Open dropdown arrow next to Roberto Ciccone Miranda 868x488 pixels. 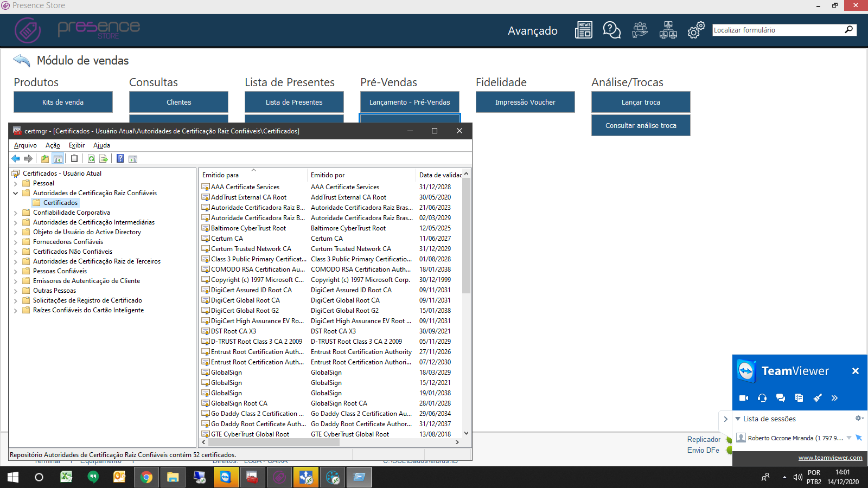(849, 438)
